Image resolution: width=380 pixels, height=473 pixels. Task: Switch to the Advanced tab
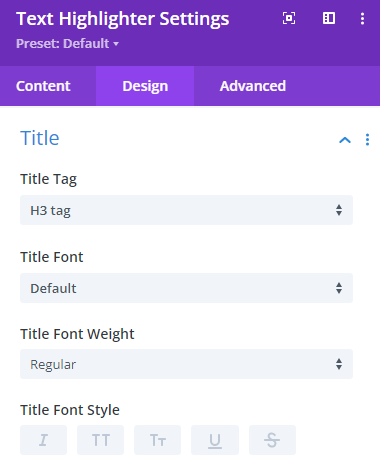253,86
